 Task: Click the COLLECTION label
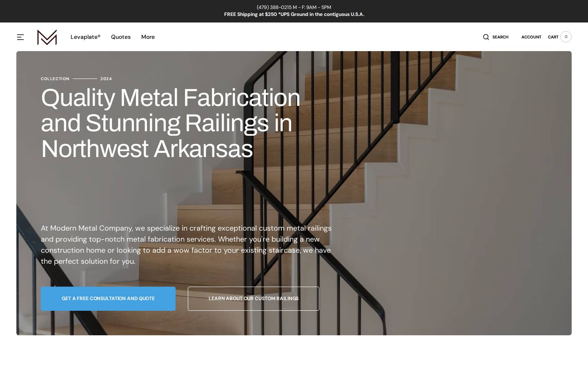tap(55, 79)
